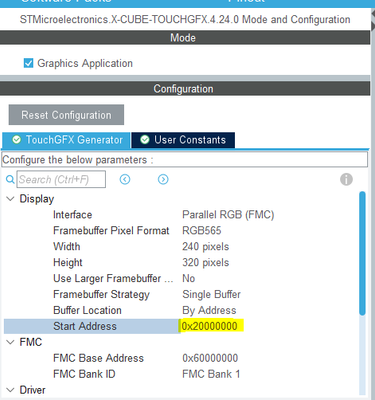Screen dimensions: 375x400
Task: Collapse the Driver section
Action: (10, 390)
